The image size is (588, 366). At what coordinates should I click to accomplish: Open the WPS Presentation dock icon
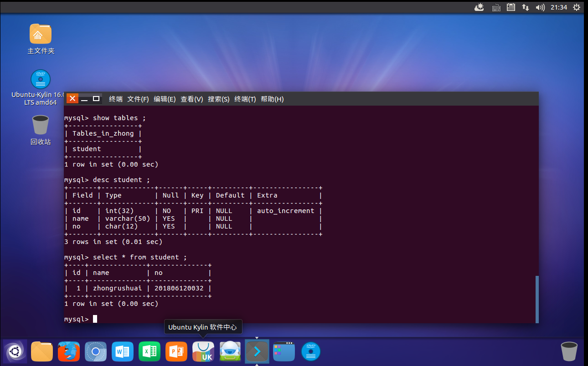pos(176,351)
